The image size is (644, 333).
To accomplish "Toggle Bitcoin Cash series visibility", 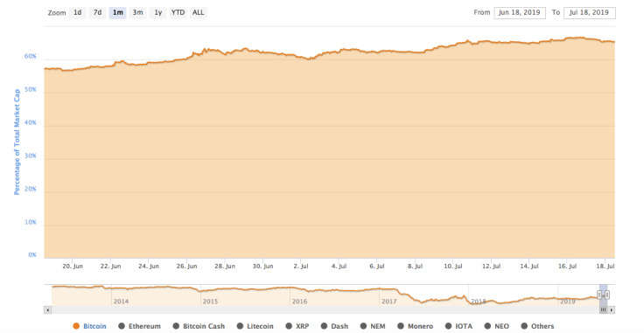I will [x=199, y=326].
